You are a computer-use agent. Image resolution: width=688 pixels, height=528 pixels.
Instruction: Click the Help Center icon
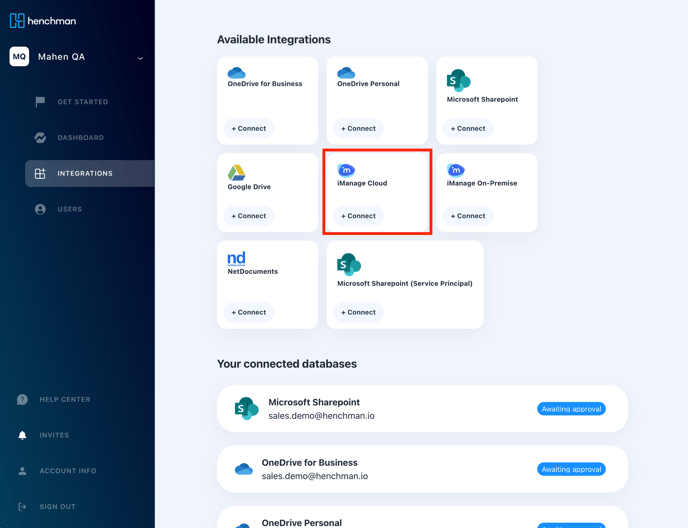22,400
